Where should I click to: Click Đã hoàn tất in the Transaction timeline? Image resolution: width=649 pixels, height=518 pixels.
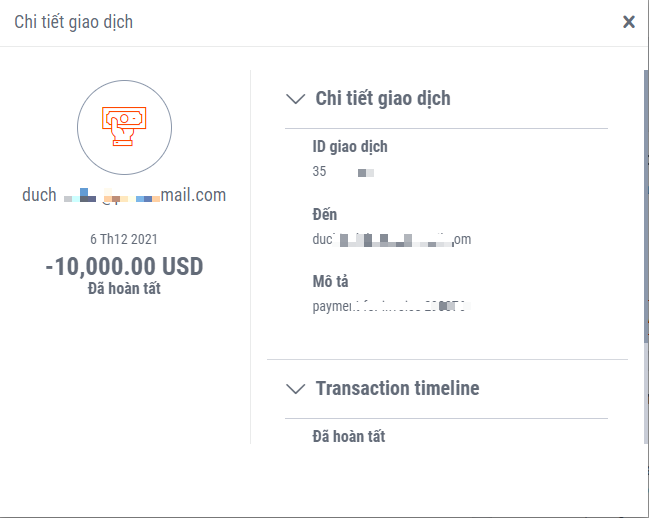(x=349, y=436)
